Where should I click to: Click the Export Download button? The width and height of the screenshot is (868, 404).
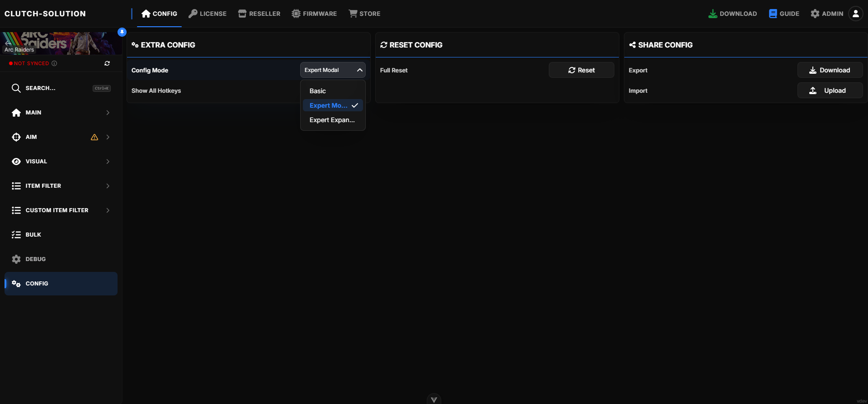[830, 70]
